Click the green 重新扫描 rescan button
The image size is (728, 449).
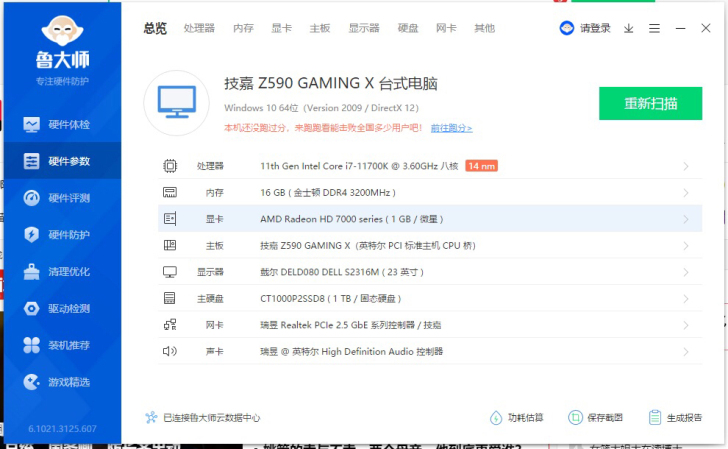point(650,103)
